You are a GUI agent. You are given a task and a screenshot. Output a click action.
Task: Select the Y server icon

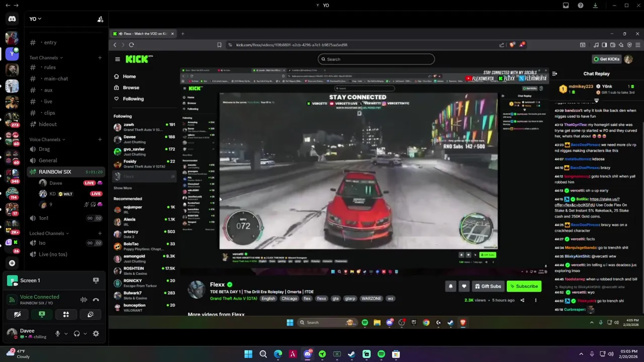click(x=12, y=54)
